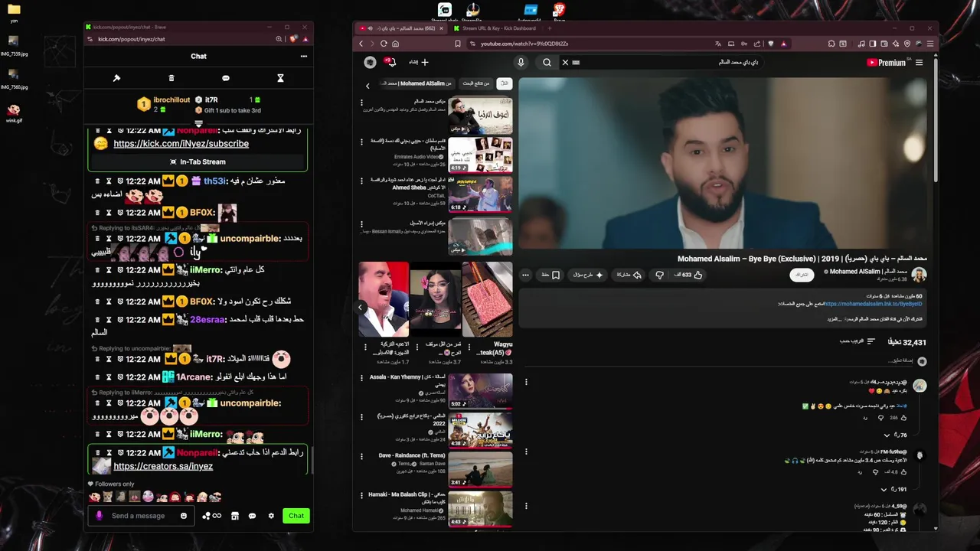Clear the YouTube search box with X
This screenshot has height=551, width=980.
pyautogui.click(x=565, y=63)
